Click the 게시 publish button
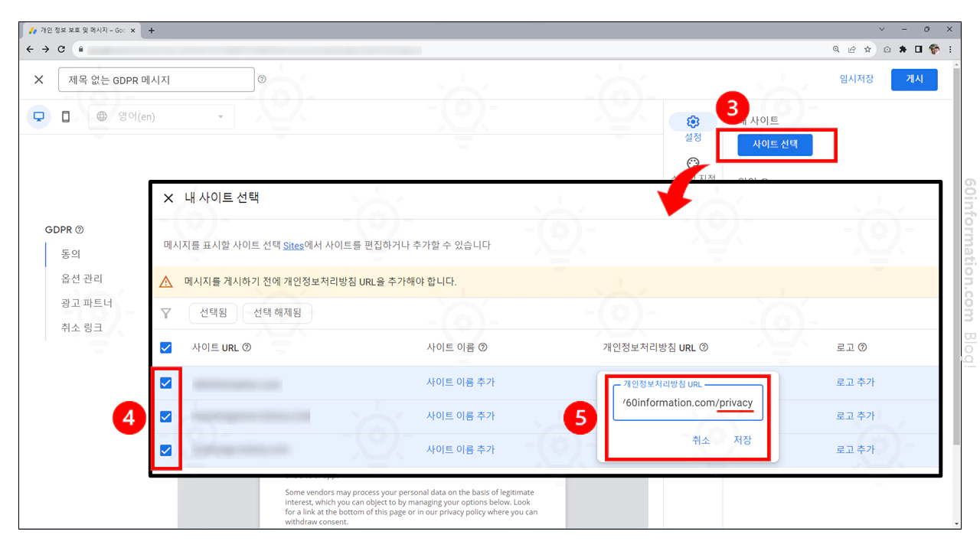 pyautogui.click(x=914, y=79)
